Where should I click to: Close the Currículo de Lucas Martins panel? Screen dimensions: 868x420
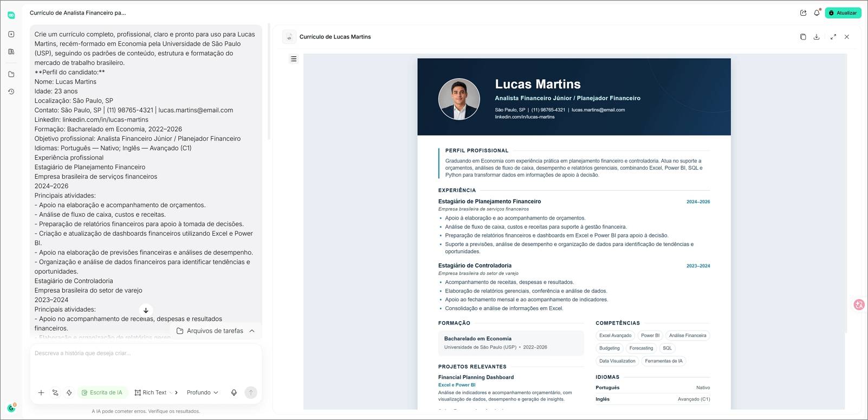847,37
